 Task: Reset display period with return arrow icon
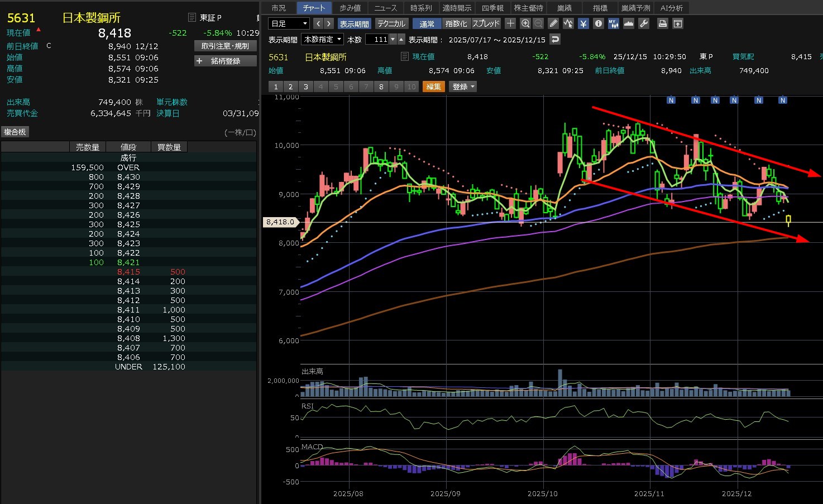(x=554, y=40)
